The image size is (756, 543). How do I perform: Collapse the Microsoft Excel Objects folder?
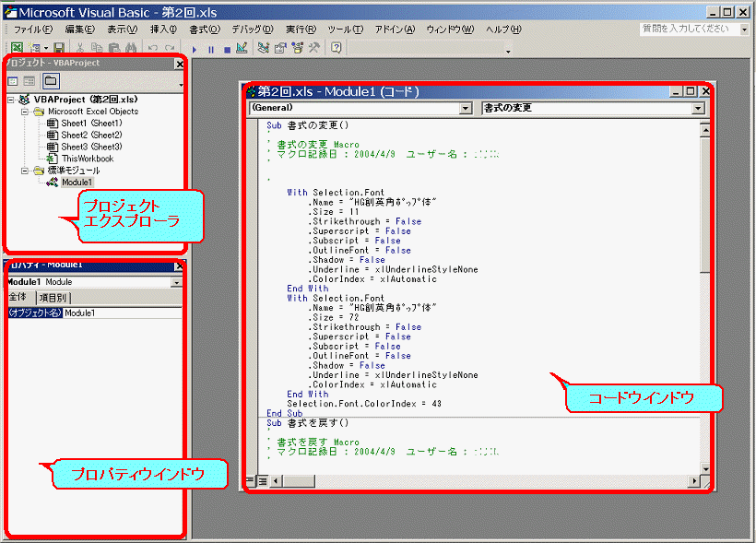pyautogui.click(x=25, y=112)
